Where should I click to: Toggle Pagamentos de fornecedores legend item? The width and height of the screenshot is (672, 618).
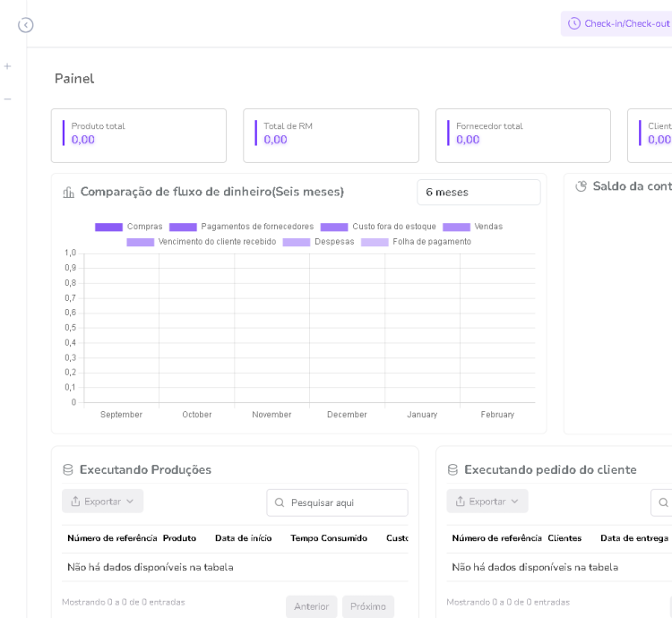click(x=241, y=227)
